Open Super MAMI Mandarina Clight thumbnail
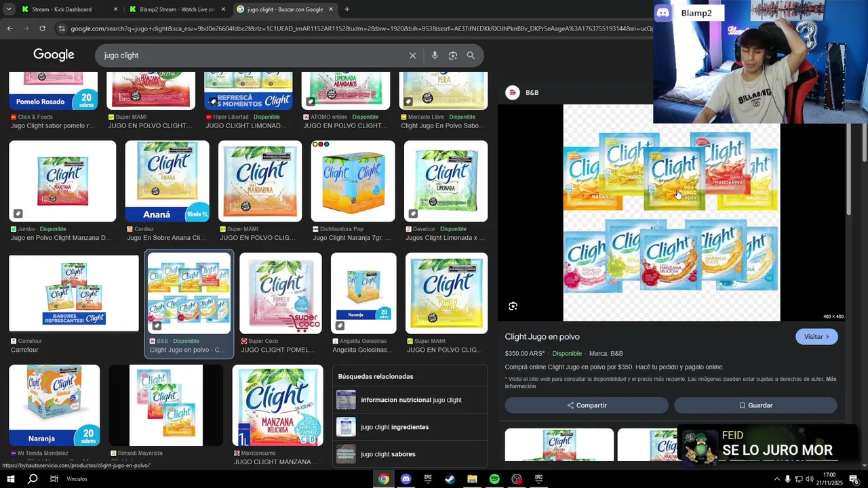The image size is (868, 488). [260, 181]
